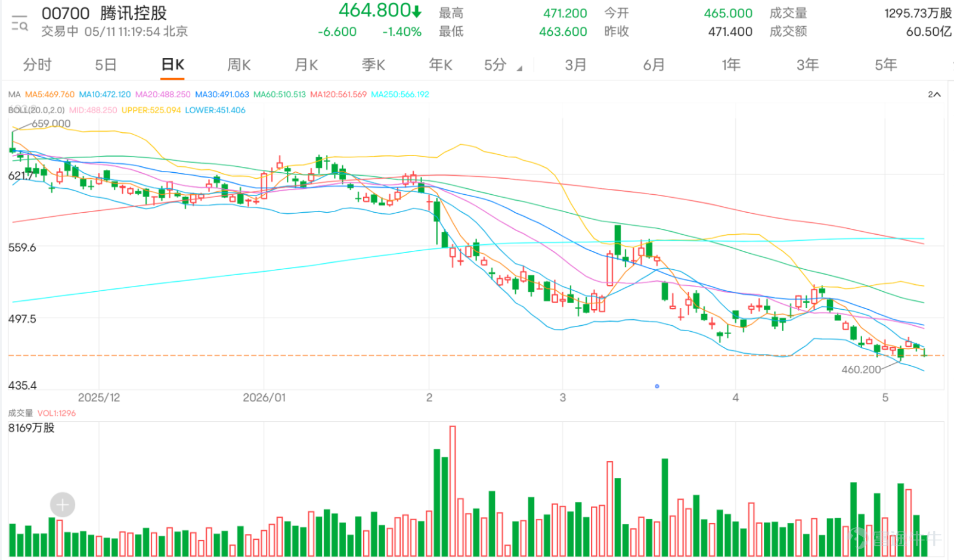
Task: Click the 昨收 value 471.400
Action: (730, 32)
